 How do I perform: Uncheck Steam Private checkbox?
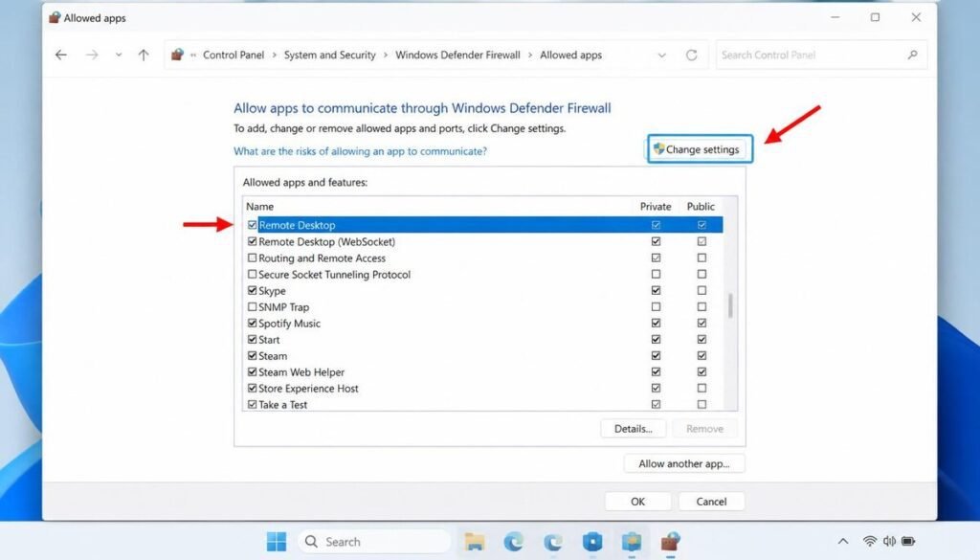click(x=656, y=356)
